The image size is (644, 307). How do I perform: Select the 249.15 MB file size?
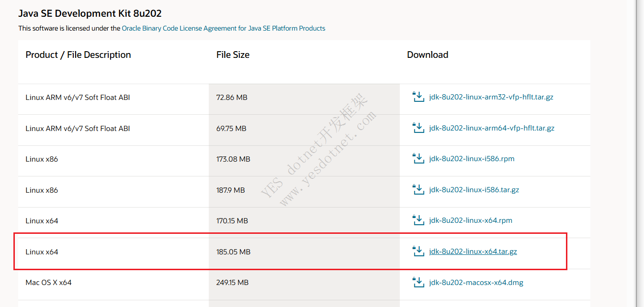pos(232,283)
